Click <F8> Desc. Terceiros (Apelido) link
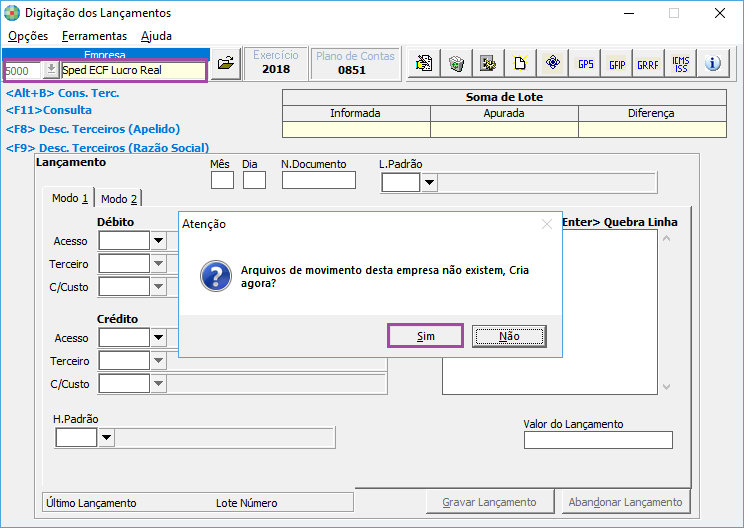 tap(93, 129)
